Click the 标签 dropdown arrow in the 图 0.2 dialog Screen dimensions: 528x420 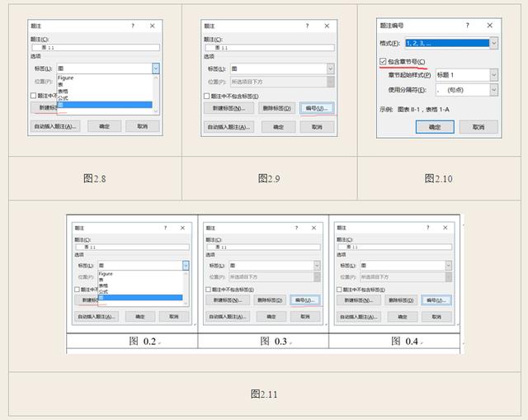coord(186,266)
